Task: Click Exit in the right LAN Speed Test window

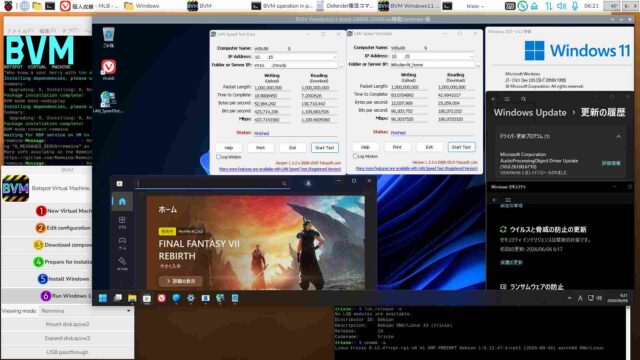Action: pyautogui.click(x=429, y=147)
